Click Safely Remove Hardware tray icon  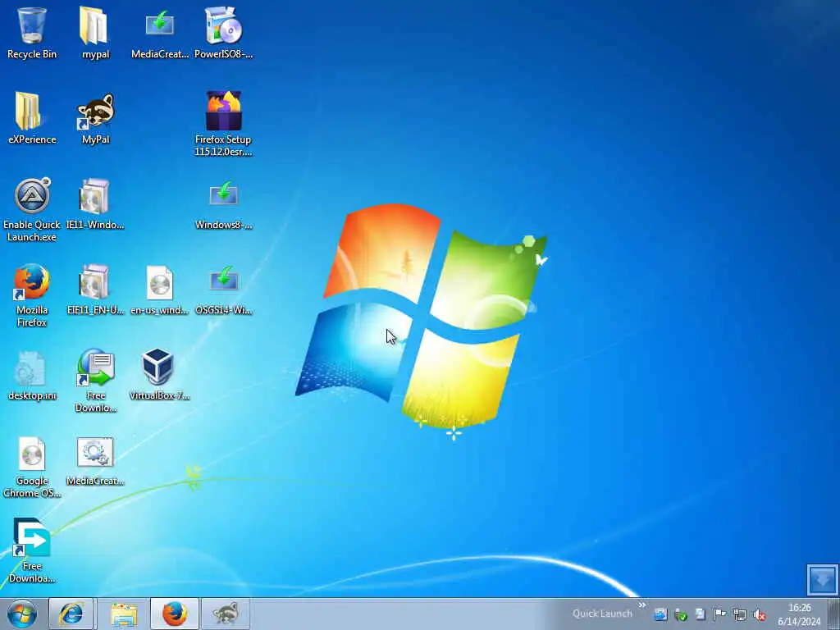[x=680, y=614]
